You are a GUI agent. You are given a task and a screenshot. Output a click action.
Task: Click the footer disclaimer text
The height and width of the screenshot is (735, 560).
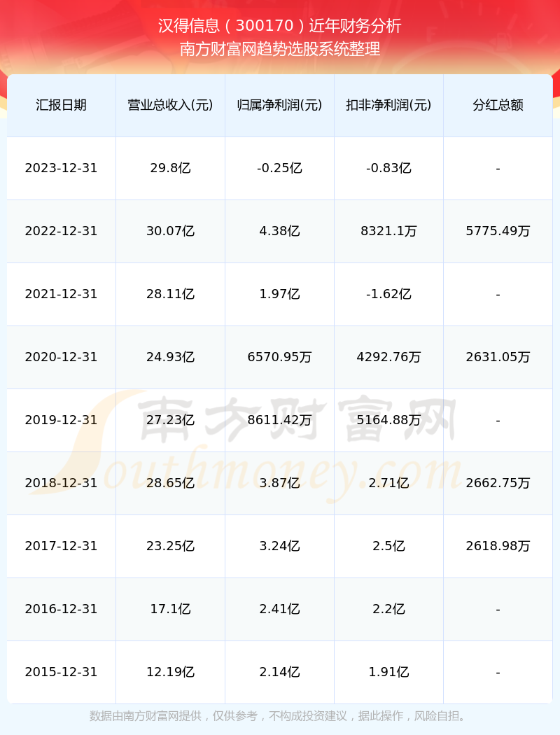pos(280,716)
